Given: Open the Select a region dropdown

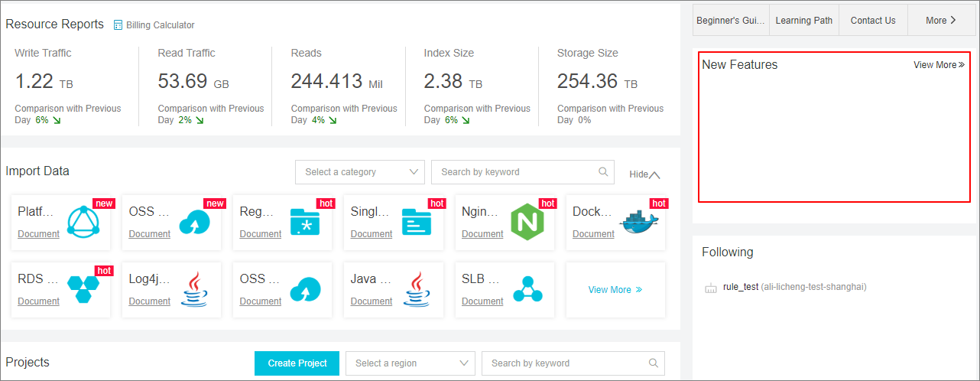Looking at the screenshot, I should pos(410,363).
